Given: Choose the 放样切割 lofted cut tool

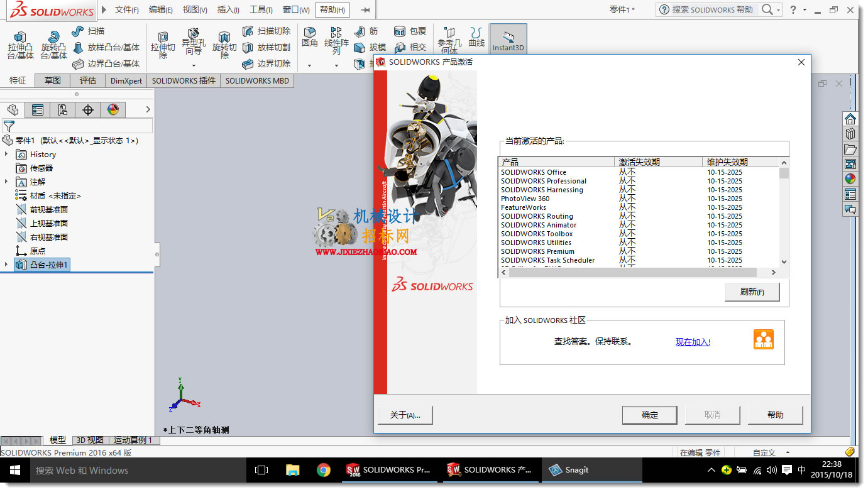Looking at the screenshot, I should pyautogui.click(x=266, y=47).
